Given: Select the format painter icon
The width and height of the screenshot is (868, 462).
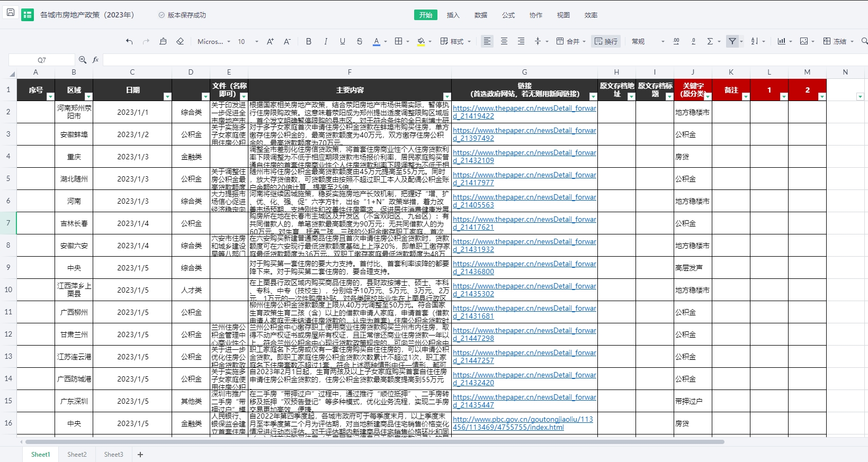Looking at the screenshot, I should [163, 41].
